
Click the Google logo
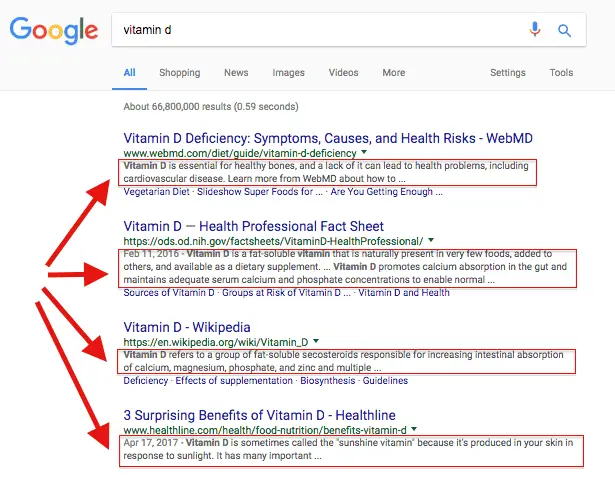[x=54, y=30]
